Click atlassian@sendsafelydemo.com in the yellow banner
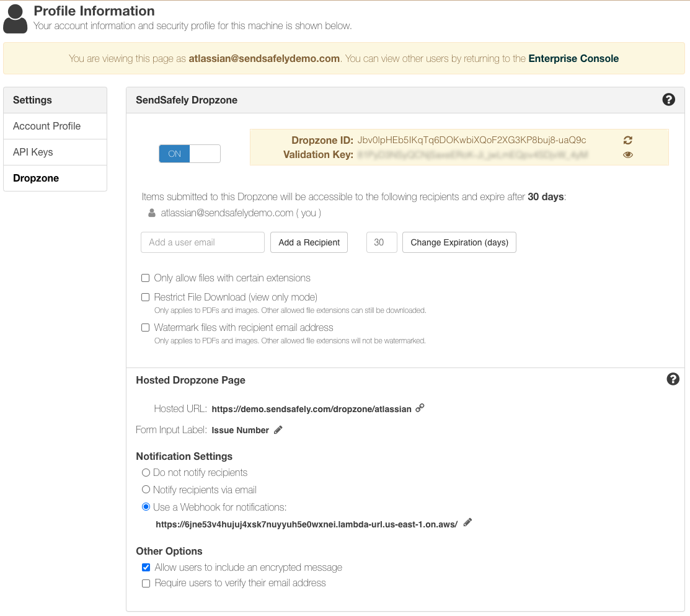The height and width of the screenshot is (616, 690). click(264, 58)
